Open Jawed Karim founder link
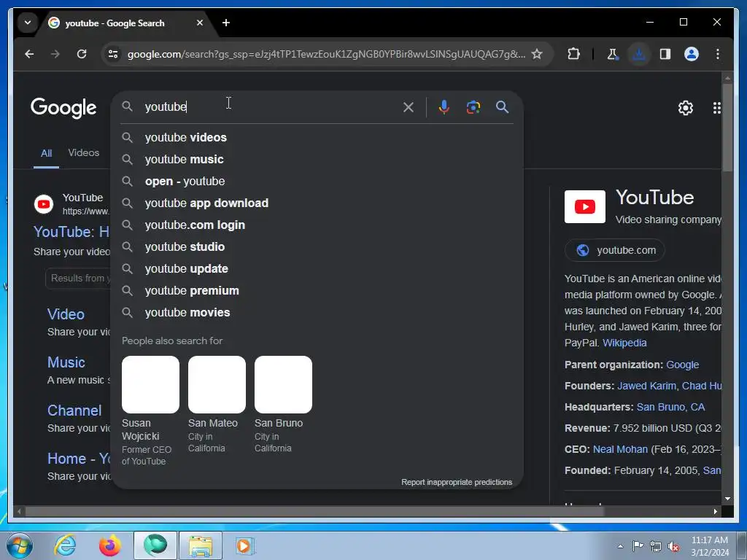Image resolution: width=747 pixels, height=560 pixels. click(x=646, y=386)
